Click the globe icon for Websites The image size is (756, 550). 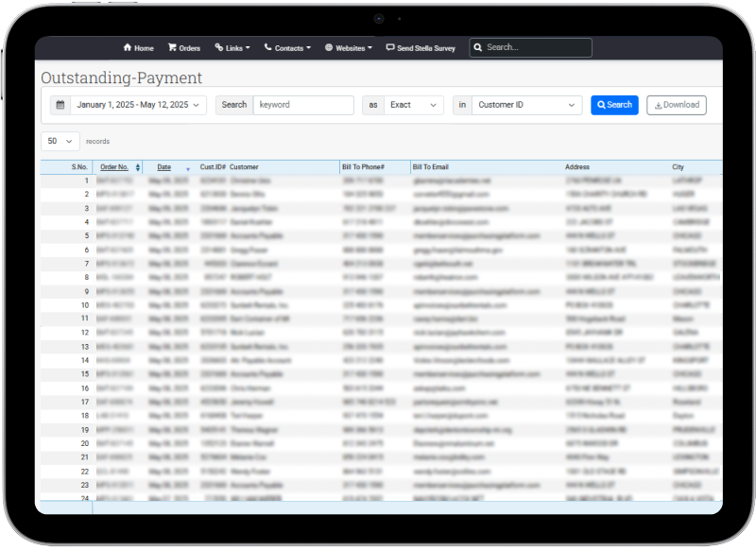click(x=328, y=48)
